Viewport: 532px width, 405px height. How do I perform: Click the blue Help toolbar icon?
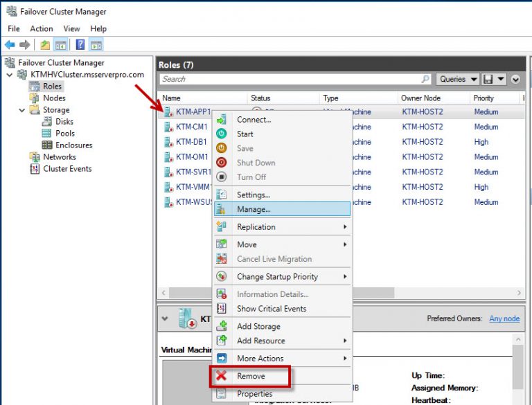(x=80, y=44)
